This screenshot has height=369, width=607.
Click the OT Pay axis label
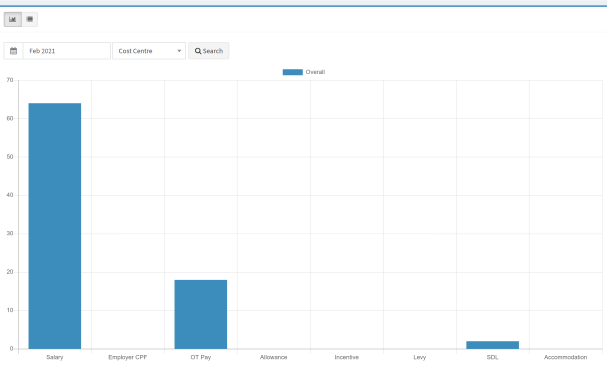pyautogui.click(x=201, y=357)
